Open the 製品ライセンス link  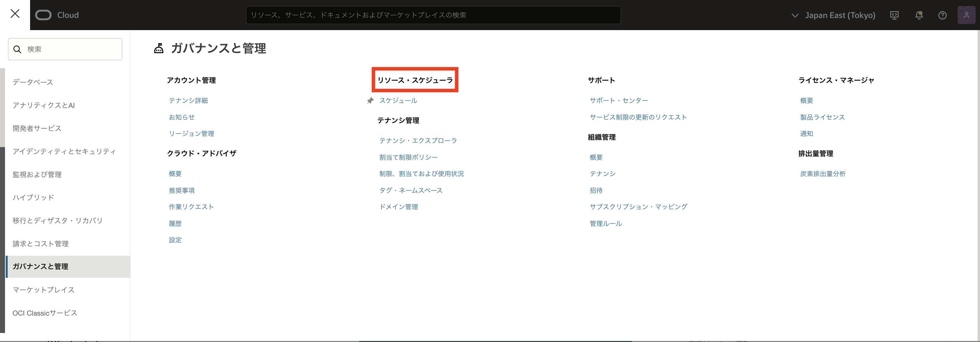click(823, 117)
